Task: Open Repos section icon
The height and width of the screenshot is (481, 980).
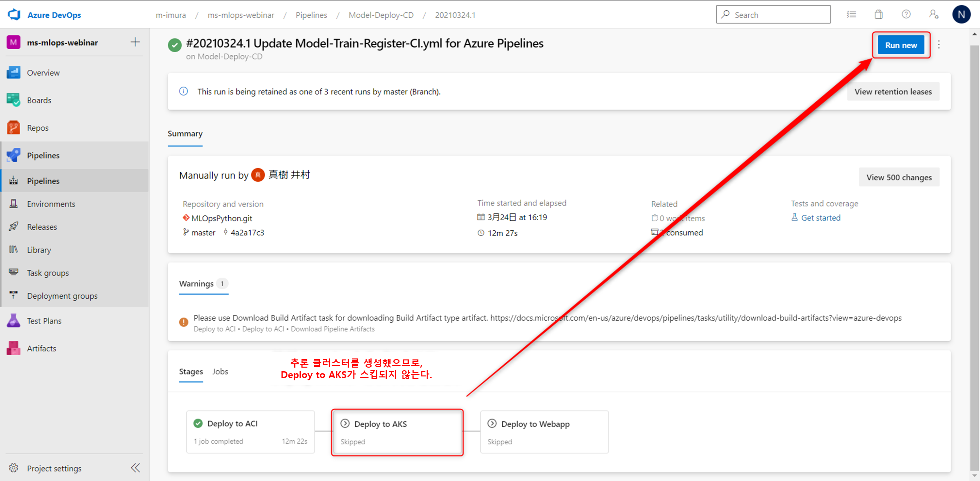Action: click(x=14, y=128)
